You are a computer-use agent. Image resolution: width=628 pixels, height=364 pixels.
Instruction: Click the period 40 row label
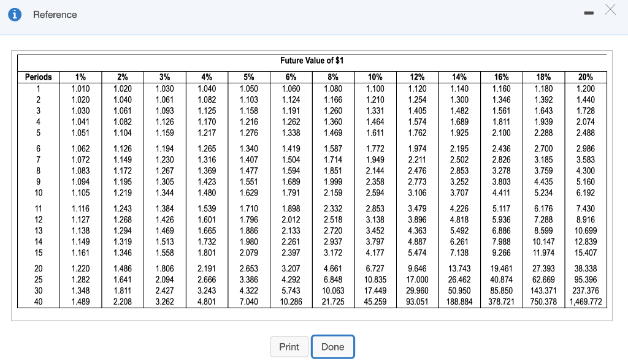pos(39,301)
